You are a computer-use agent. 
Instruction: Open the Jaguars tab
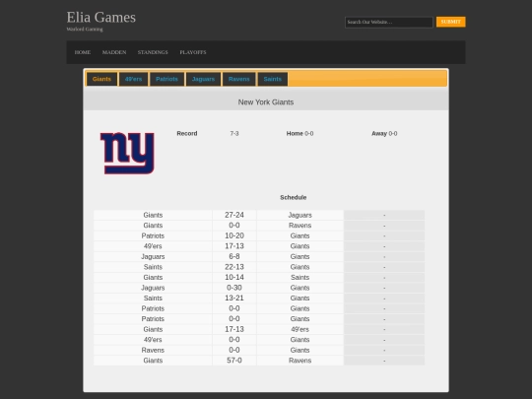point(203,79)
